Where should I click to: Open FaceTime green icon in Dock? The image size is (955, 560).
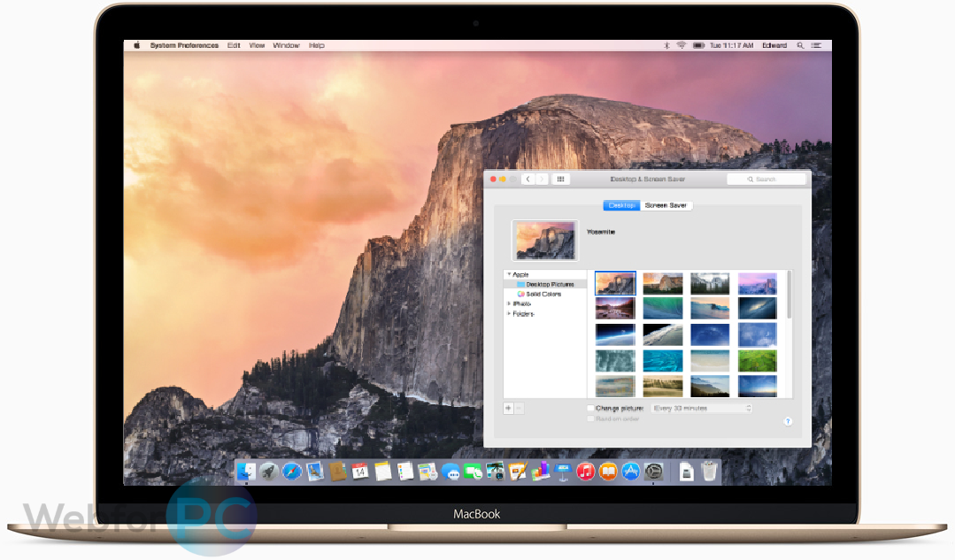pos(473,472)
